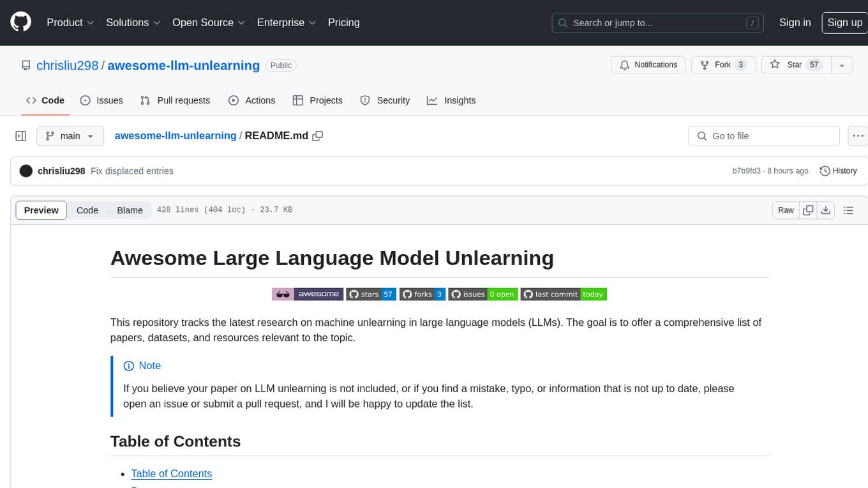Viewport: 868px width, 488px height.
Task: Open the star lists dropdown arrow
Action: (x=842, y=65)
